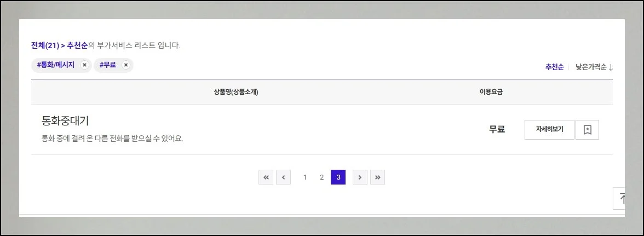Open the 통화중대기 product title

[65, 121]
